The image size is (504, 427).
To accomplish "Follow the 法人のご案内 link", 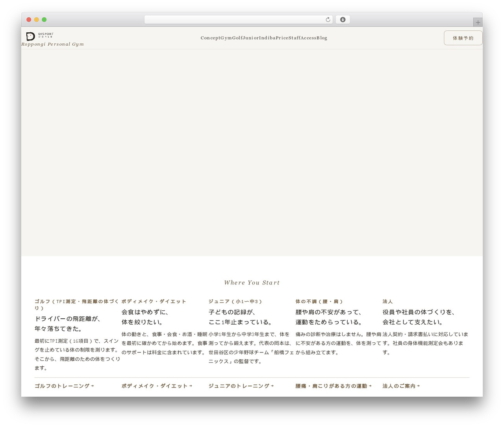I will (x=401, y=386).
